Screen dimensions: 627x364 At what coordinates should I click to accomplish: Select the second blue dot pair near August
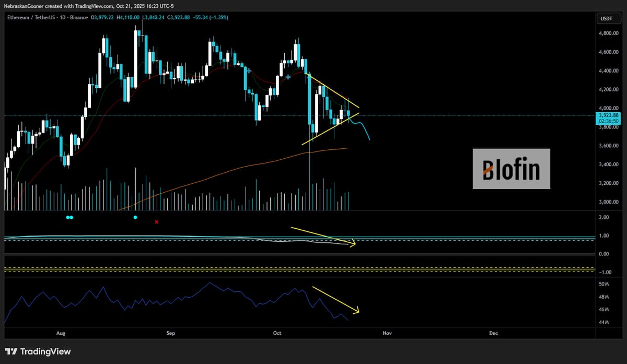click(x=71, y=217)
